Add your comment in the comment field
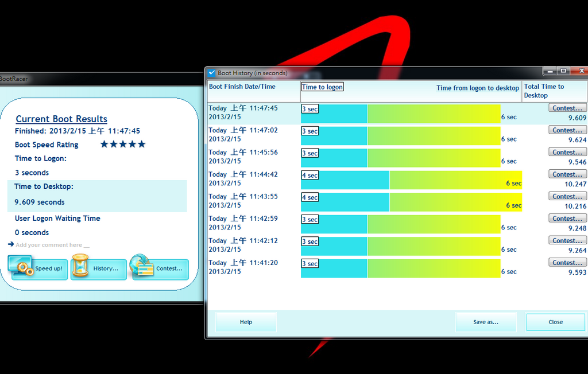Image resolution: width=588 pixels, height=374 pixels. click(52, 245)
